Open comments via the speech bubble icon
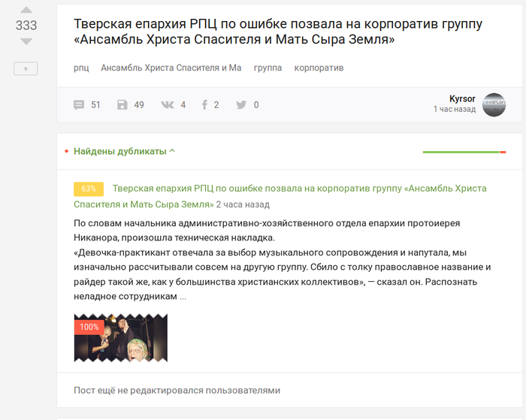Screen dimensions: 526x420 pos(79,105)
